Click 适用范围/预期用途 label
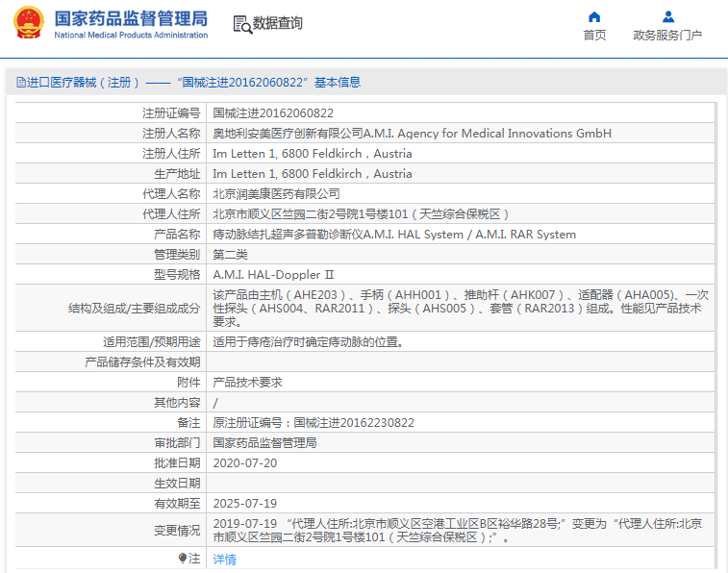Screen dimensions: 728x573 [151, 342]
